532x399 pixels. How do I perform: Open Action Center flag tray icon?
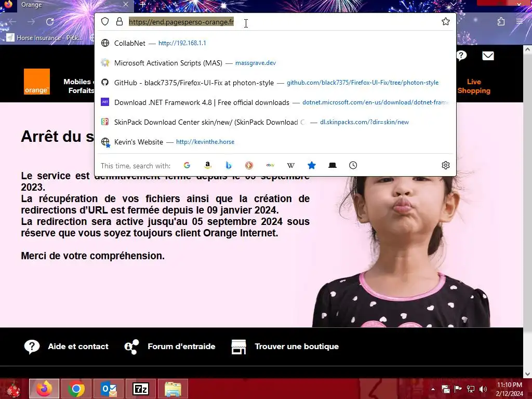click(458, 389)
